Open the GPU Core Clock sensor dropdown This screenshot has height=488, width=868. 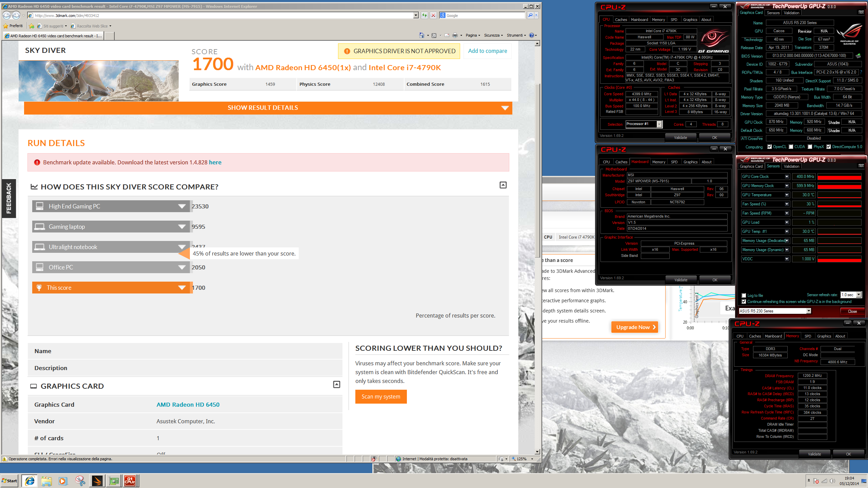coord(787,177)
